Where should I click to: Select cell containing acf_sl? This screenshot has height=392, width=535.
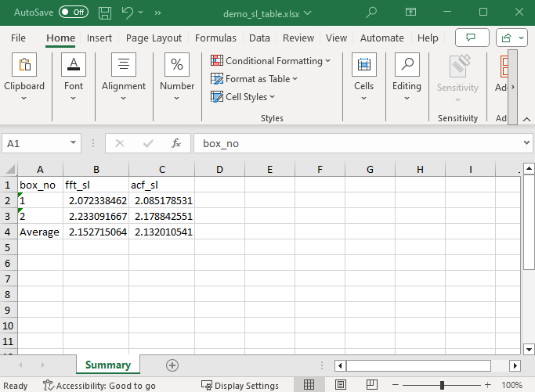click(x=161, y=185)
